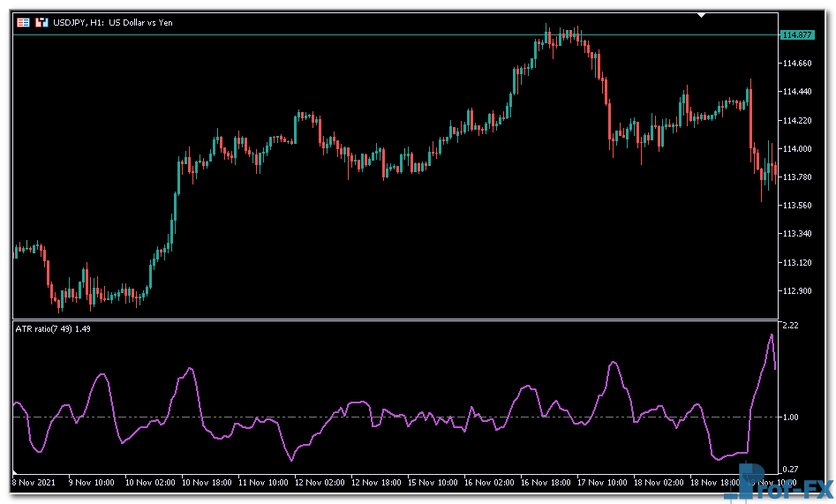This screenshot has height=504, width=836.
Task: Click the 0.27 minimum on indicator scale
Action: [790, 469]
